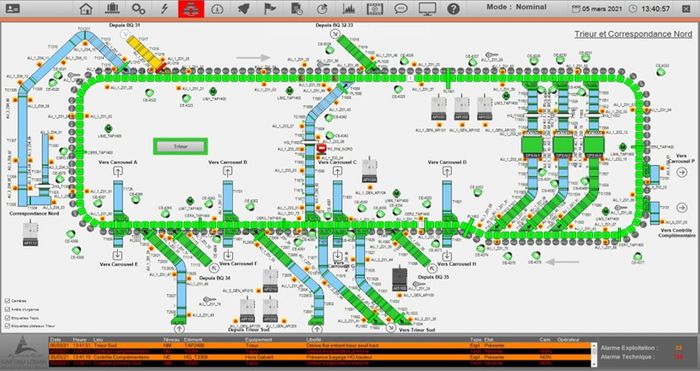This screenshot has width=700, height=371.
Task: Open the gears settings icon
Action: point(138,8)
